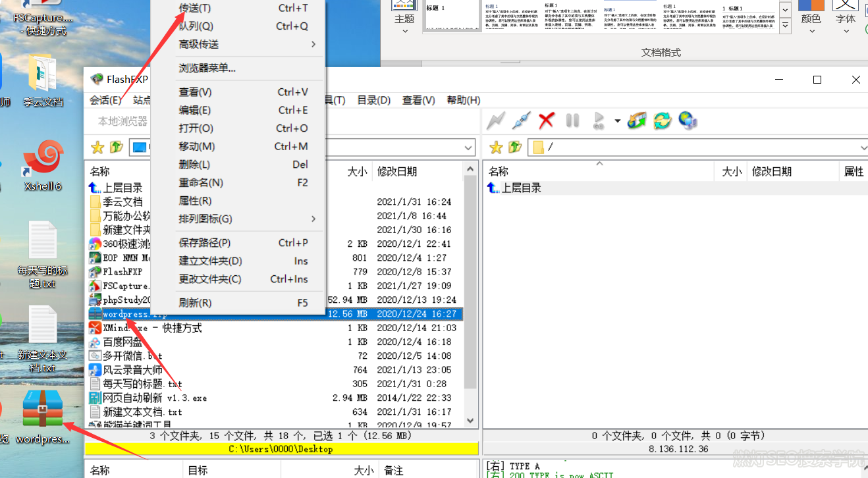Sort local pane by 大小 column
The width and height of the screenshot is (868, 478).
point(357,172)
